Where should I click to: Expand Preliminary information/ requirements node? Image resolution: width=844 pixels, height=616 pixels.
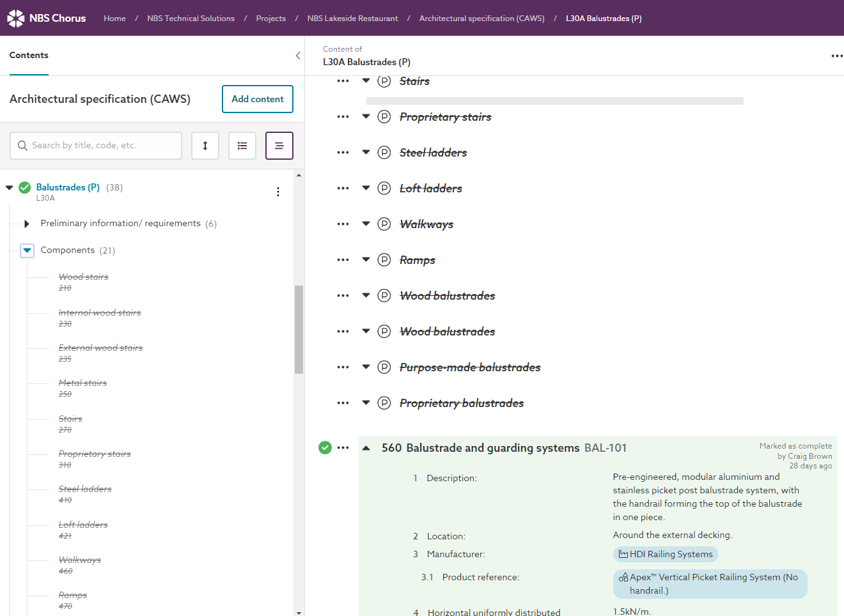click(27, 224)
